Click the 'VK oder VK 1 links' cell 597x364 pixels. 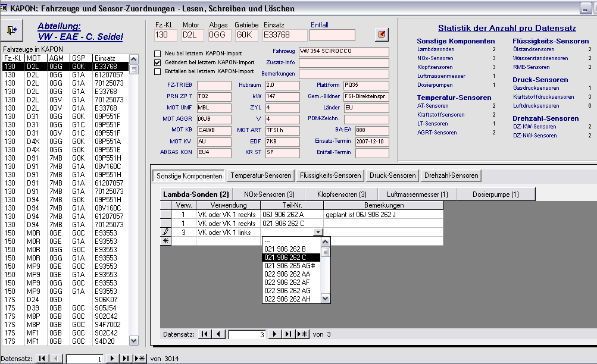click(x=228, y=232)
